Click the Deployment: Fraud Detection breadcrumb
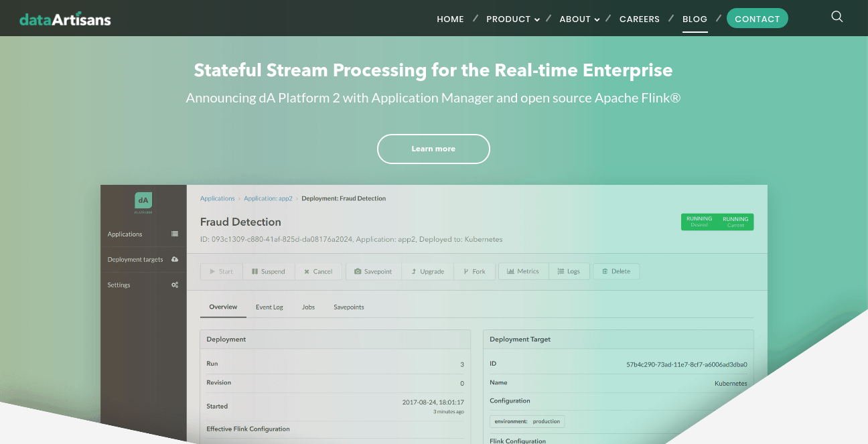 pyautogui.click(x=344, y=198)
